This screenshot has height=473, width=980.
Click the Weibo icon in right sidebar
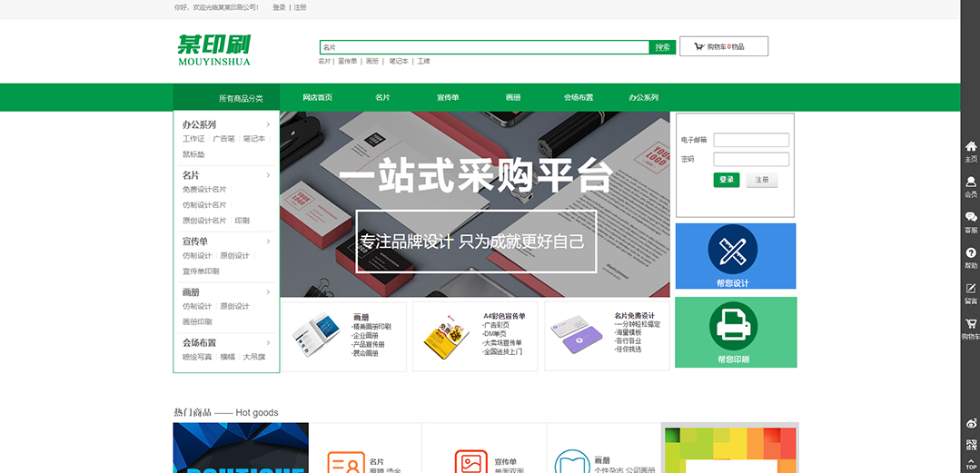970,424
